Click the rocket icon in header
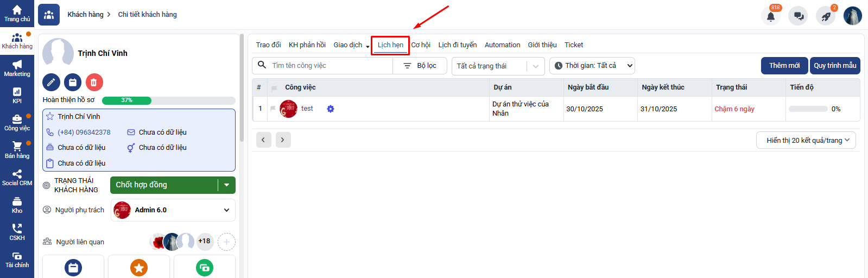The height and width of the screenshot is (278, 868). coord(826,16)
